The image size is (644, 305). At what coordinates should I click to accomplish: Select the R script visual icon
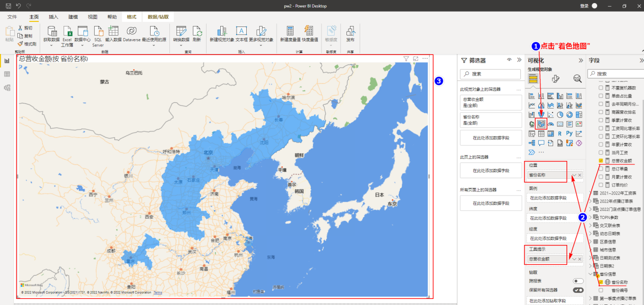560,133
